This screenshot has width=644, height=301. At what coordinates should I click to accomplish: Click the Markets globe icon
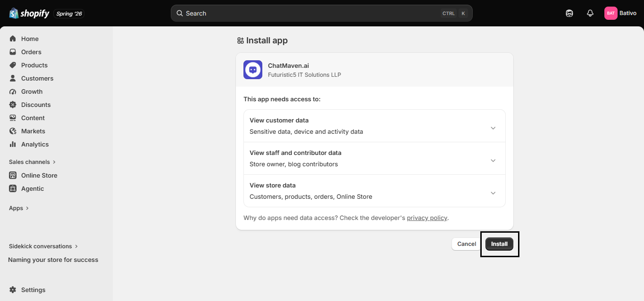13,131
